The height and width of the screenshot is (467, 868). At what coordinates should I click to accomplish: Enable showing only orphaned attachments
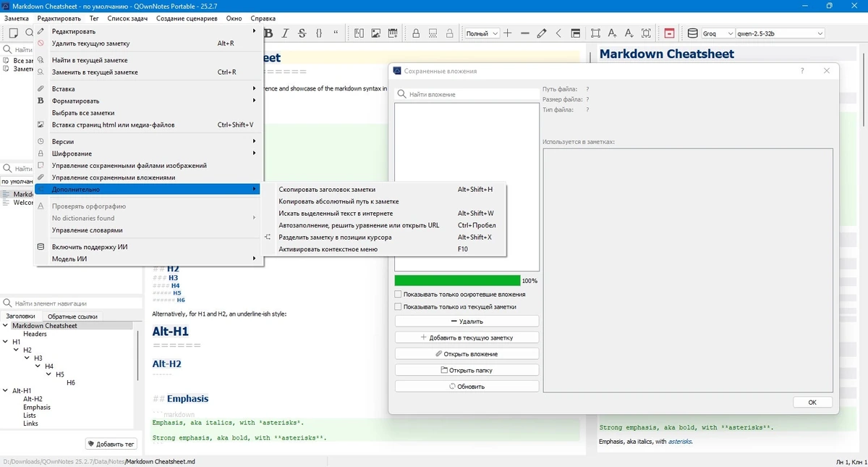[399, 295]
